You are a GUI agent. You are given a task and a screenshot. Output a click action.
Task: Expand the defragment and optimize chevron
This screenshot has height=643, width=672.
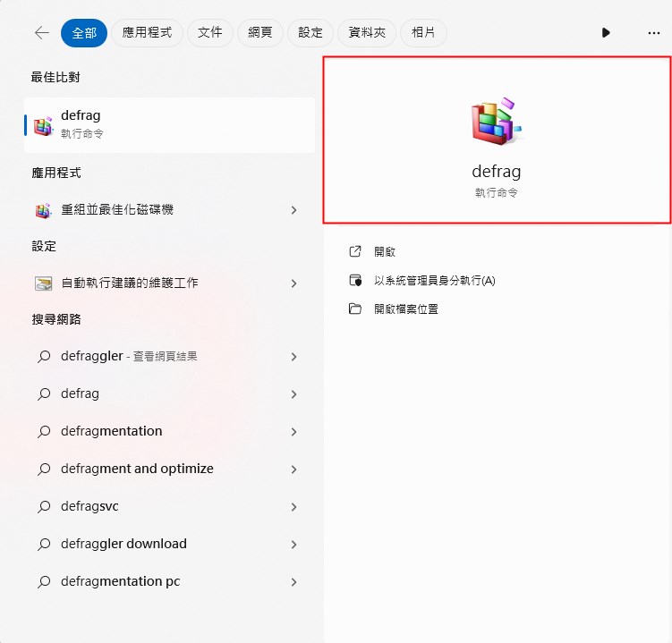[x=293, y=470]
